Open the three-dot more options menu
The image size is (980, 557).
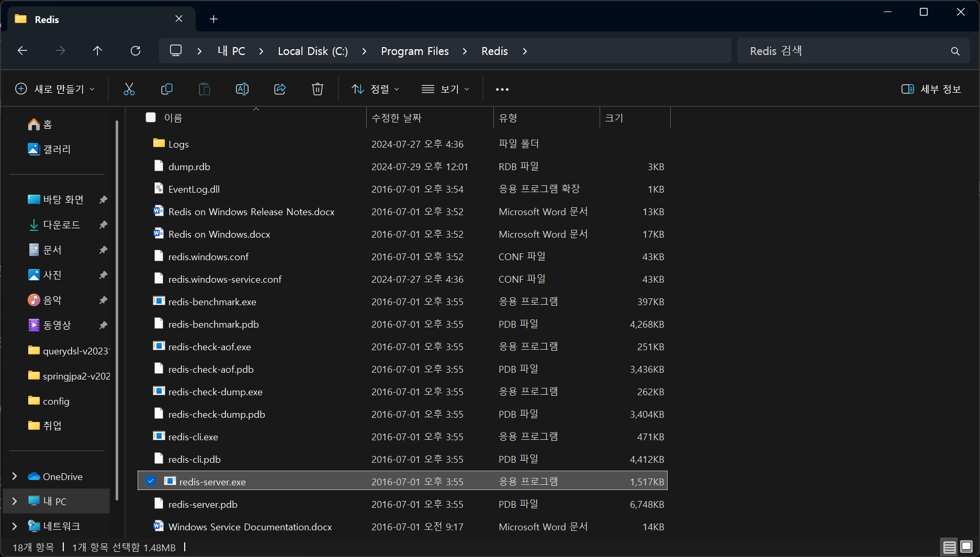click(502, 90)
